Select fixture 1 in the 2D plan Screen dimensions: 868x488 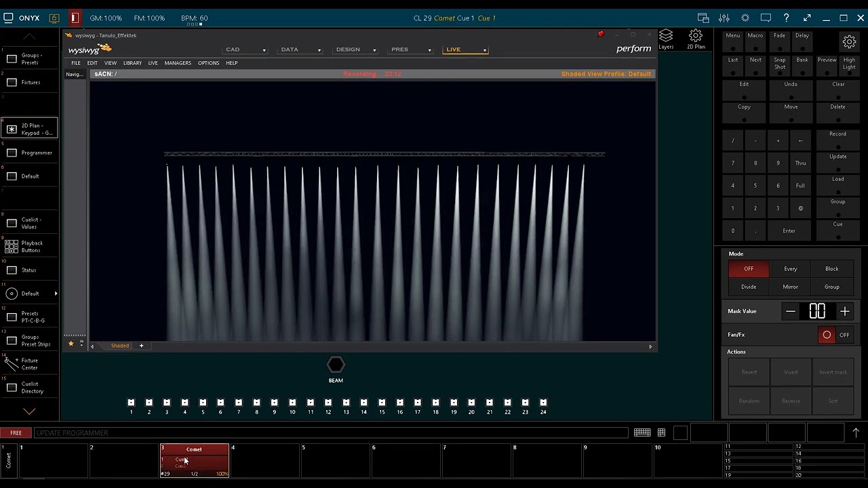(x=131, y=403)
